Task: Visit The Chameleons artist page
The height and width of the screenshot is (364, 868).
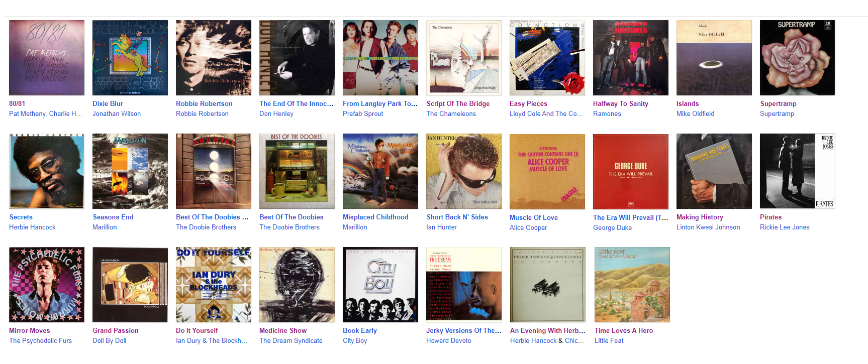Action: pyautogui.click(x=451, y=113)
